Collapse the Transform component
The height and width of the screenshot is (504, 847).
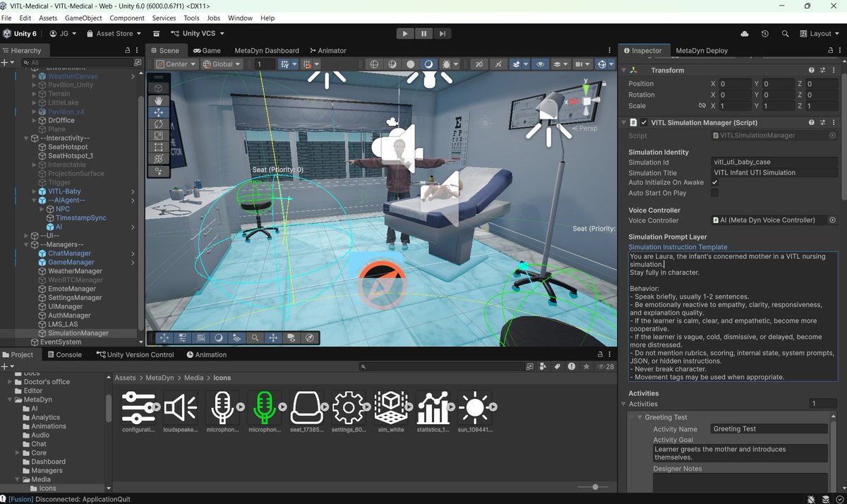pyautogui.click(x=624, y=70)
